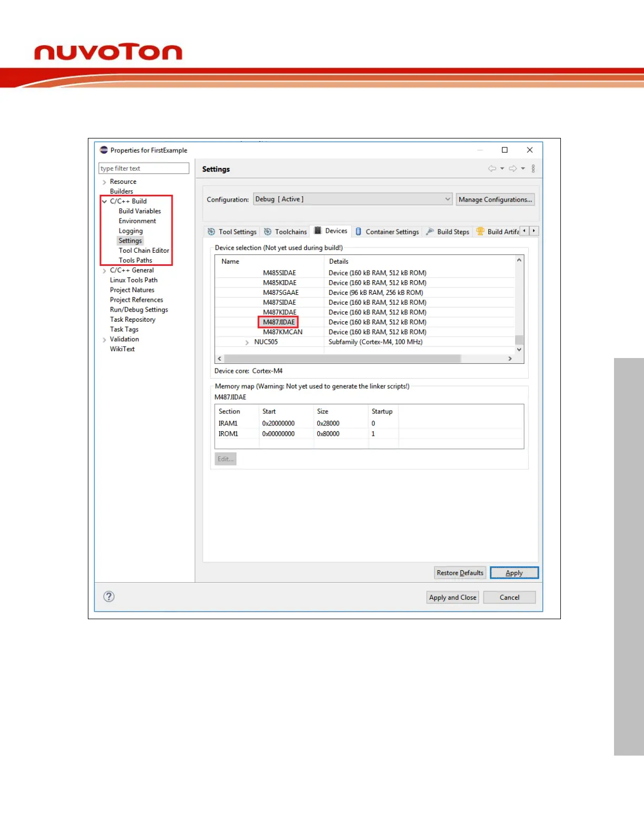Click the back navigation arrow icon
The width and height of the screenshot is (644, 834).
pyautogui.click(x=492, y=168)
